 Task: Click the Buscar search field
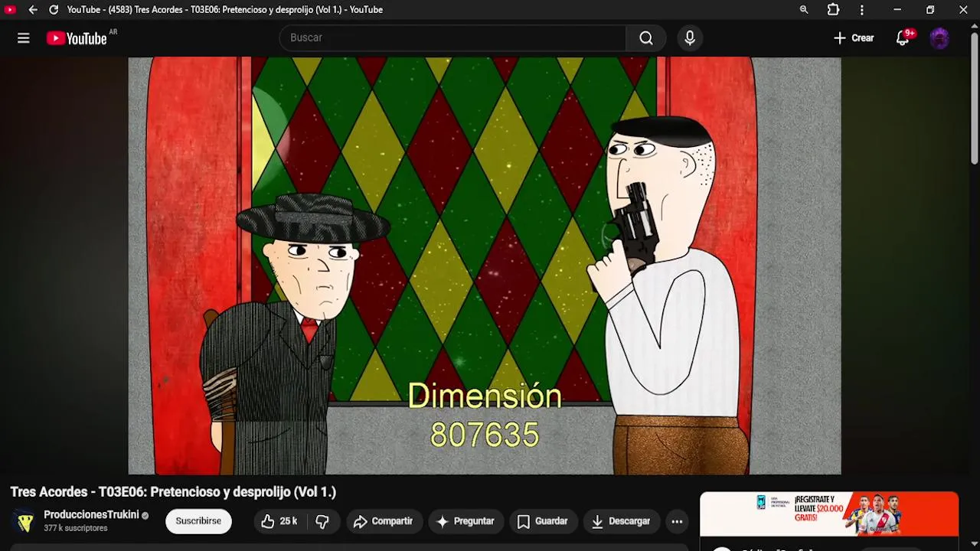click(x=452, y=37)
